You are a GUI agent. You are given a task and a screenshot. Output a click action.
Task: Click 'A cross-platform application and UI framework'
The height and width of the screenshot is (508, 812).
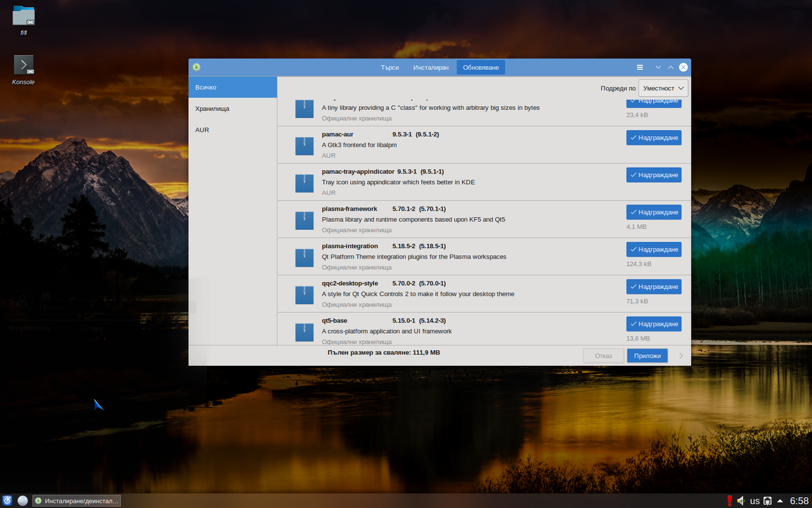point(386,331)
